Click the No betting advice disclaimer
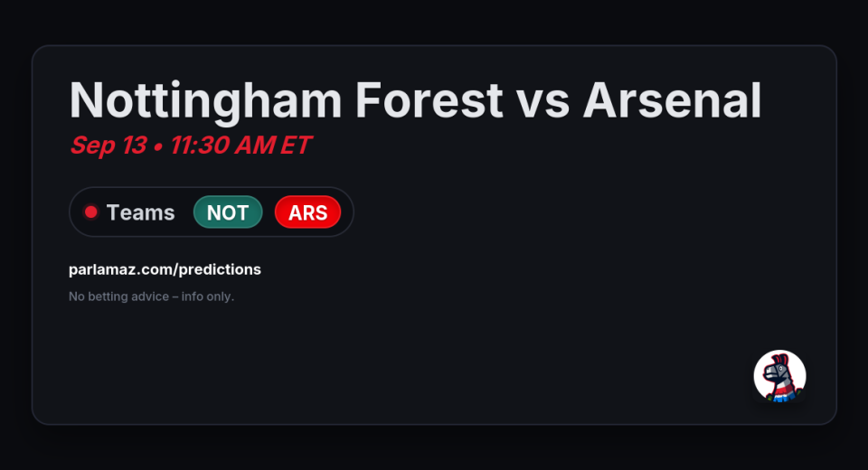868x470 pixels. [152, 296]
